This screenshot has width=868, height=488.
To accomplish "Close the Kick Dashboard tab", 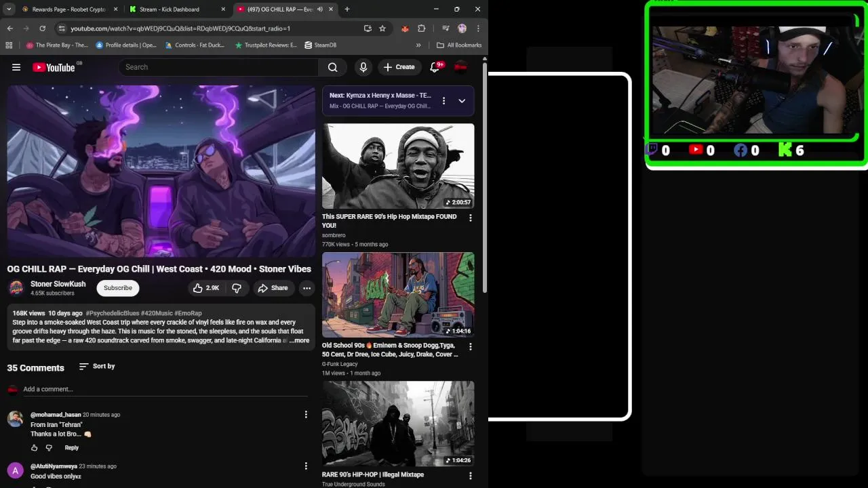I will [x=223, y=9].
